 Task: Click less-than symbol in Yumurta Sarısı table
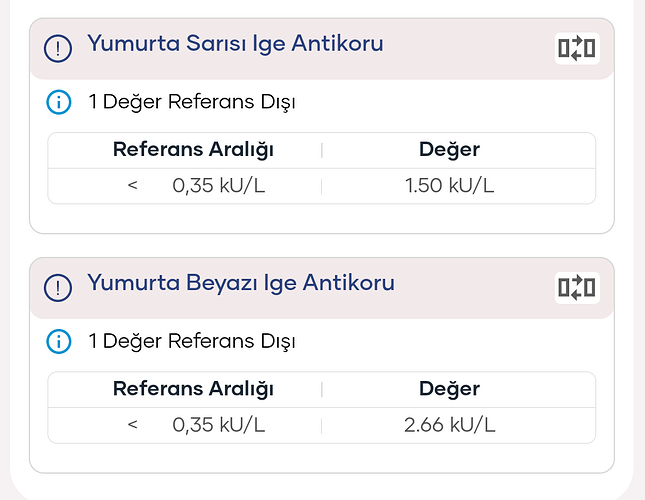click(133, 186)
